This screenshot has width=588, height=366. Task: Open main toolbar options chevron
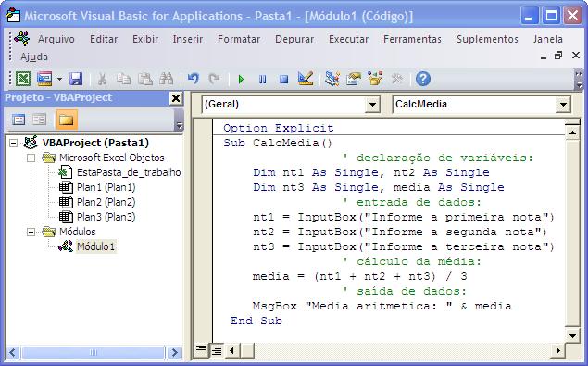(x=579, y=79)
